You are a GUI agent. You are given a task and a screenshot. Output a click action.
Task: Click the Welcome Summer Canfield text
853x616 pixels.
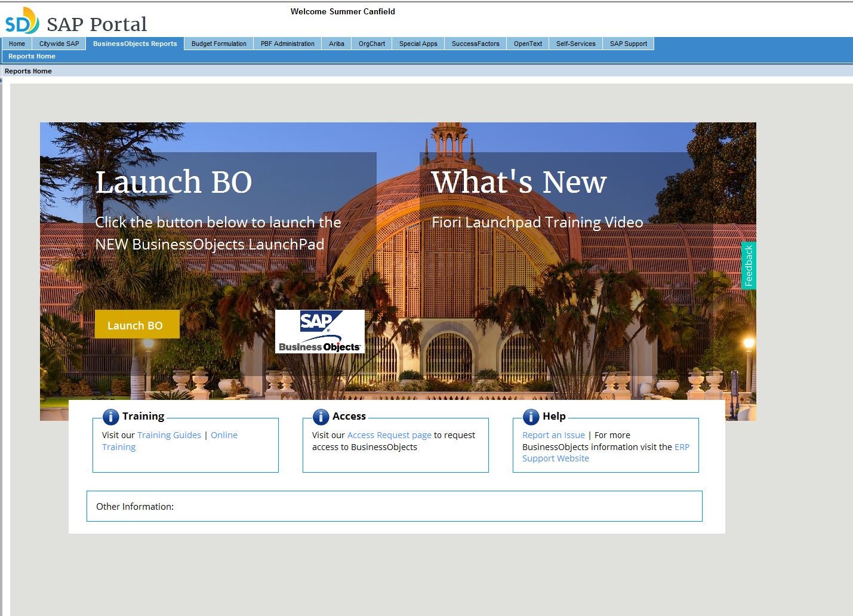[x=343, y=11]
